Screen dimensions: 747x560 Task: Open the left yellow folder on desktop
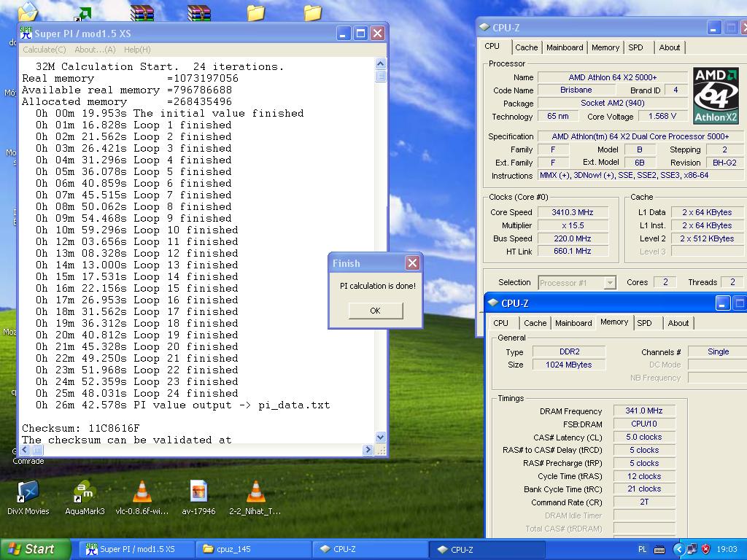point(256,13)
